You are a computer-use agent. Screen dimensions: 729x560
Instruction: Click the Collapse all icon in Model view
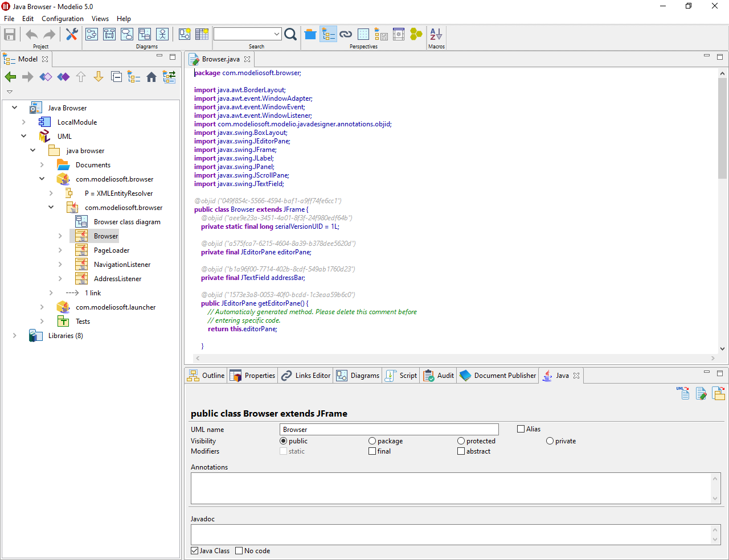coord(116,77)
